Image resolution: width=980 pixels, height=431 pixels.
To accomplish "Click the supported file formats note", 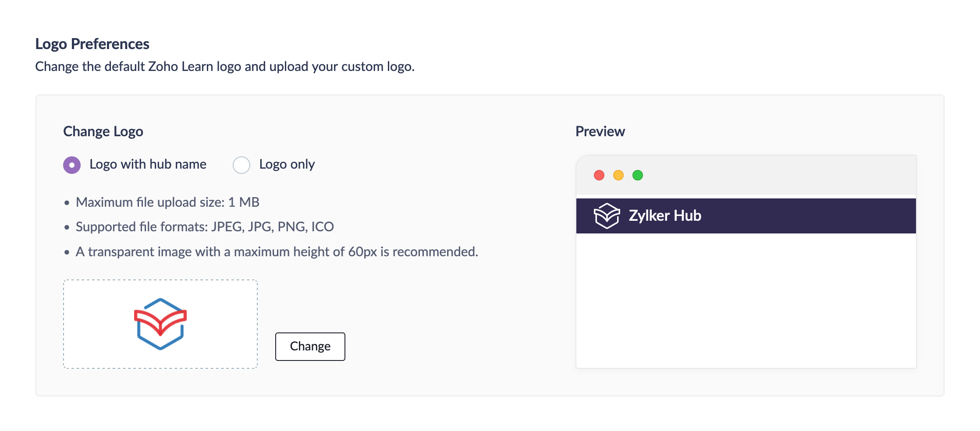I will (x=205, y=226).
